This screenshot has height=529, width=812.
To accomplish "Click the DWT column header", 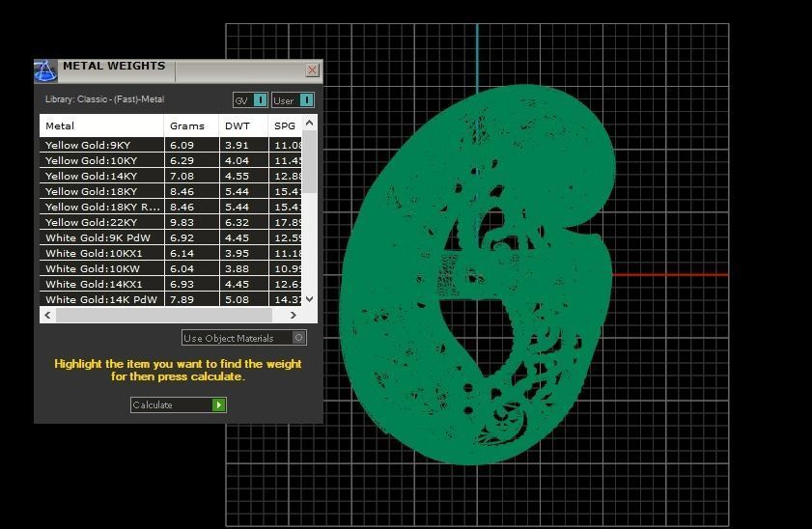I will [x=243, y=125].
